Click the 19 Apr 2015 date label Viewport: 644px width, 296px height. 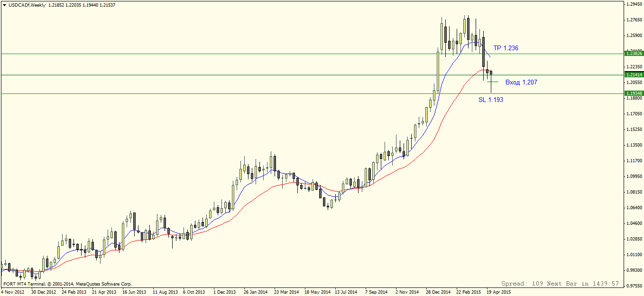[x=499, y=292]
